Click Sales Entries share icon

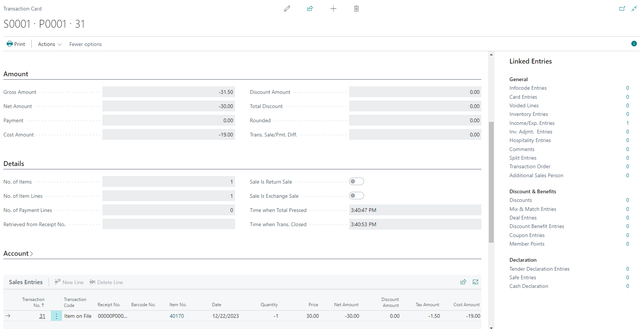(463, 282)
